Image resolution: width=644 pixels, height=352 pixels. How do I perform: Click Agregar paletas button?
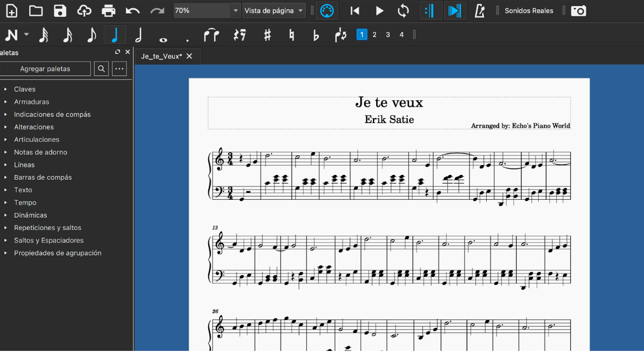[45, 69]
